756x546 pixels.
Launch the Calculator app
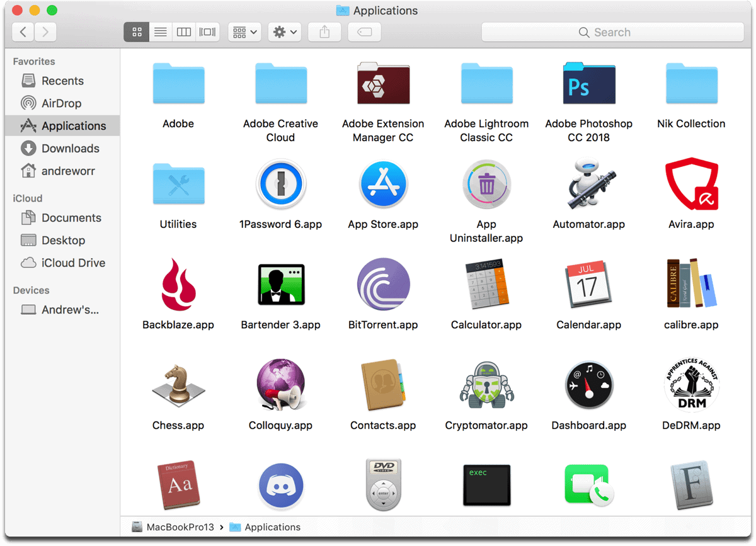[x=486, y=284]
